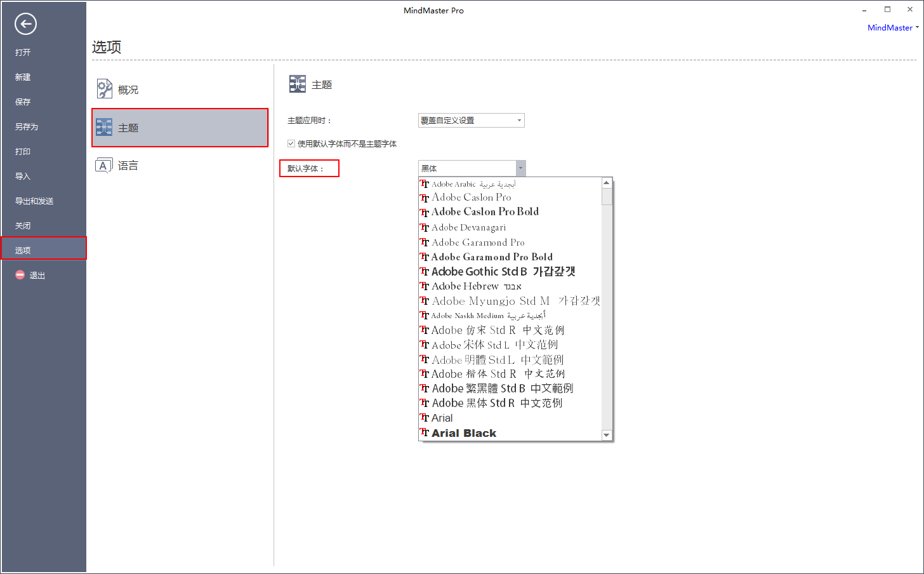Collapse the 默认字体 dropdown arrow
Image resolution: width=924 pixels, height=574 pixels.
(x=521, y=168)
